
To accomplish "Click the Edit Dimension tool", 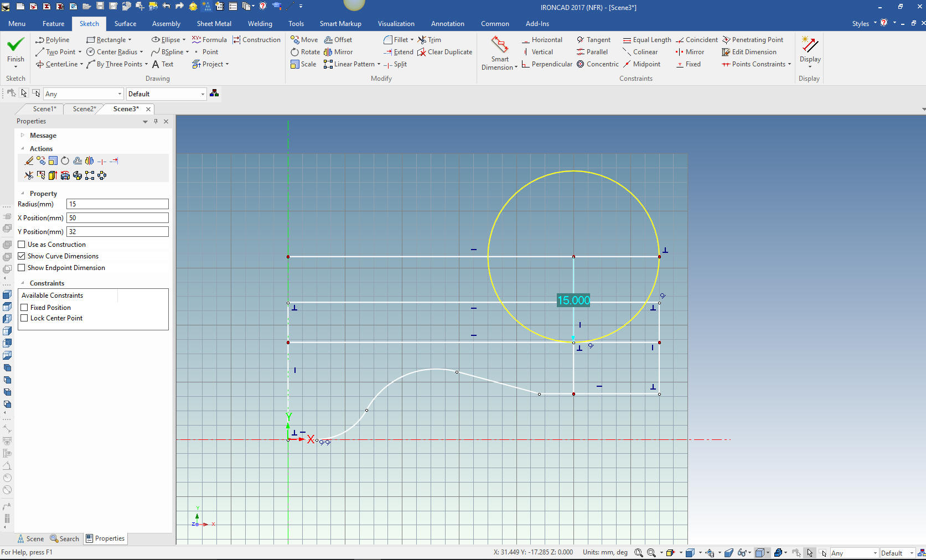I will (749, 52).
